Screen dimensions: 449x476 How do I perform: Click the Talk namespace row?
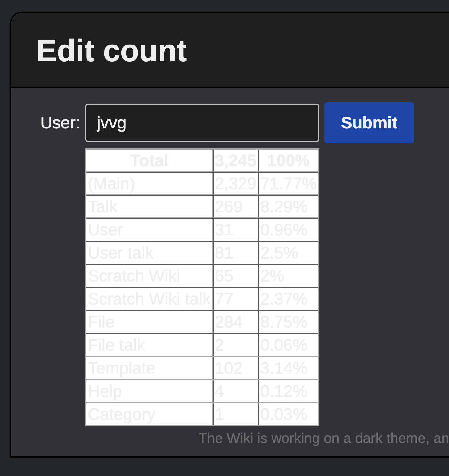coord(202,207)
